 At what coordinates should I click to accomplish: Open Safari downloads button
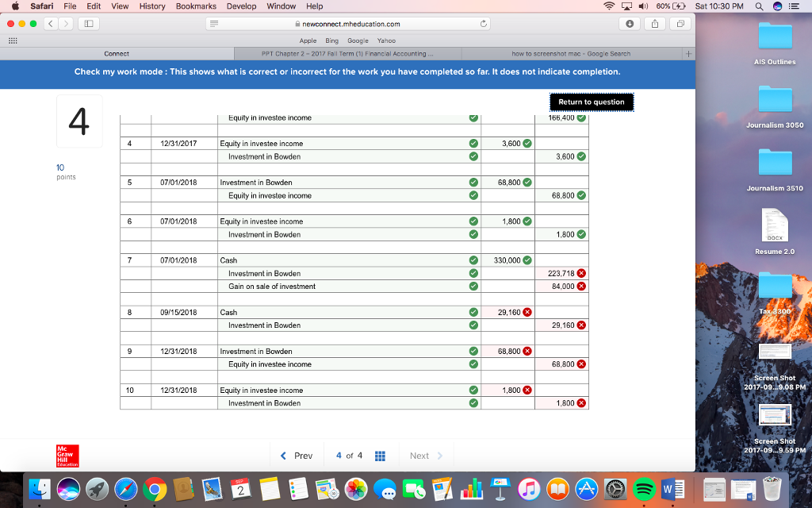click(630, 24)
